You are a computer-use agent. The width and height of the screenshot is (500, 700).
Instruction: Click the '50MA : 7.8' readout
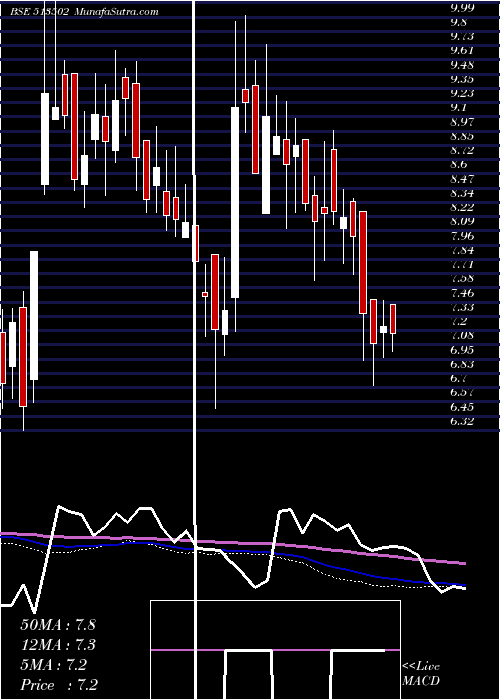click(x=58, y=624)
